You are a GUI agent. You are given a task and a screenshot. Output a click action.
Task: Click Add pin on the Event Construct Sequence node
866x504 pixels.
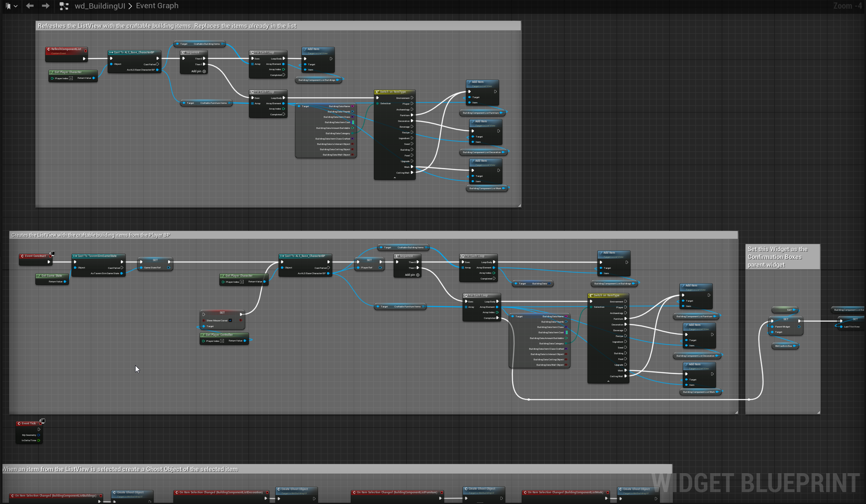(x=412, y=275)
